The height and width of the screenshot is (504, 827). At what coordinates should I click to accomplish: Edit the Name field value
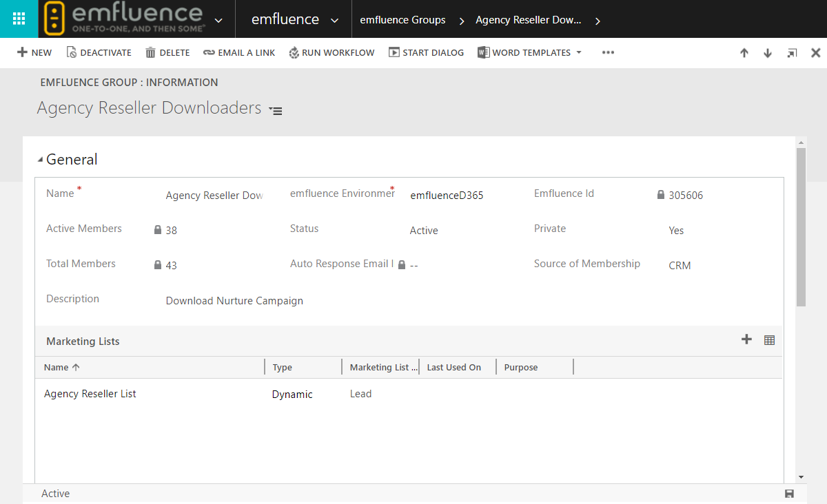pos(214,196)
